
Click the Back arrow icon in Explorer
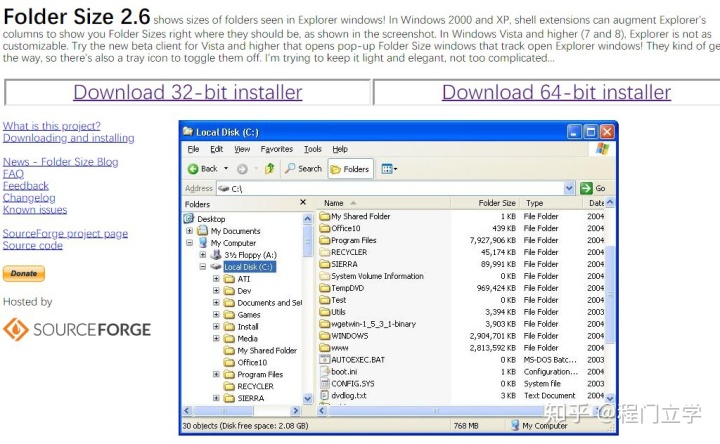[193, 169]
